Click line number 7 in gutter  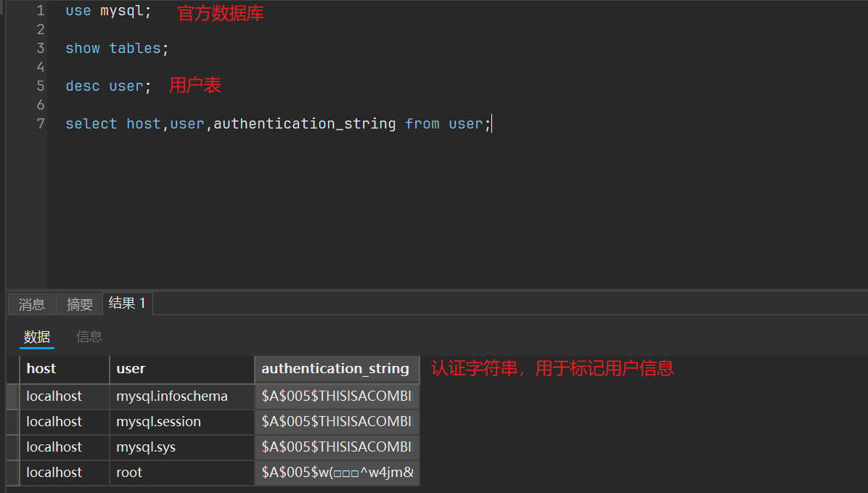point(41,124)
